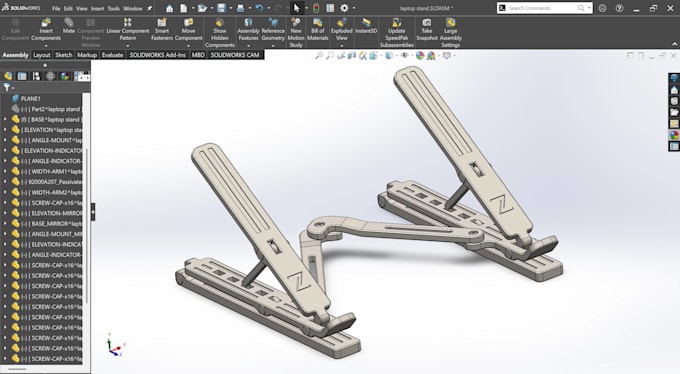This screenshot has height=374, width=680.
Task: Start a New Motion Study
Action: click(296, 33)
